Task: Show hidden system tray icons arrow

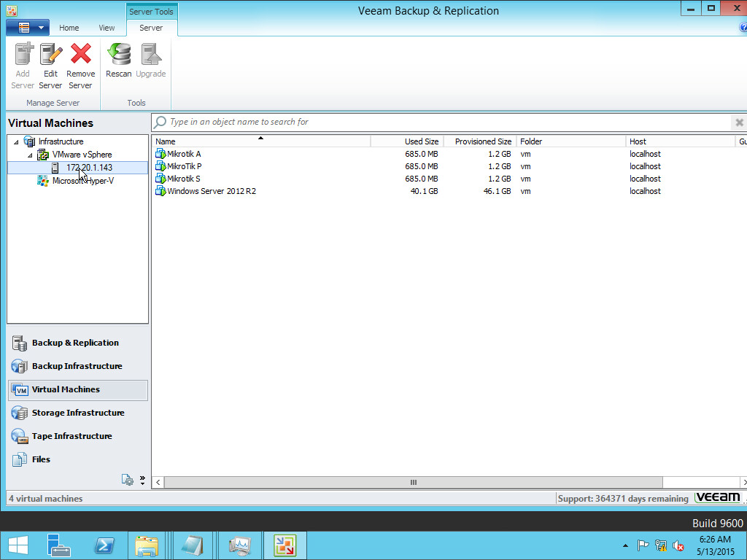Action: pos(625,545)
